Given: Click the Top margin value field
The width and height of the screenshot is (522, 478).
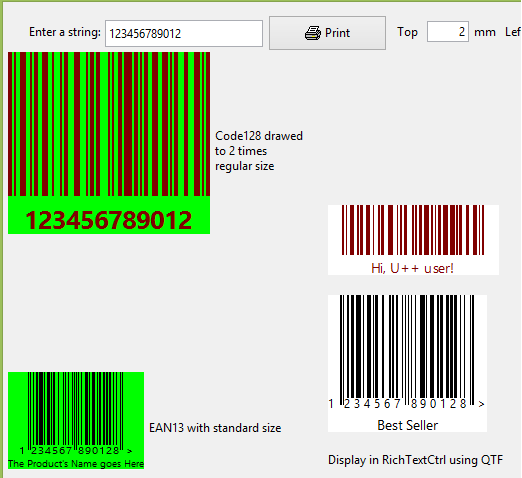Looking at the screenshot, I should (448, 32).
